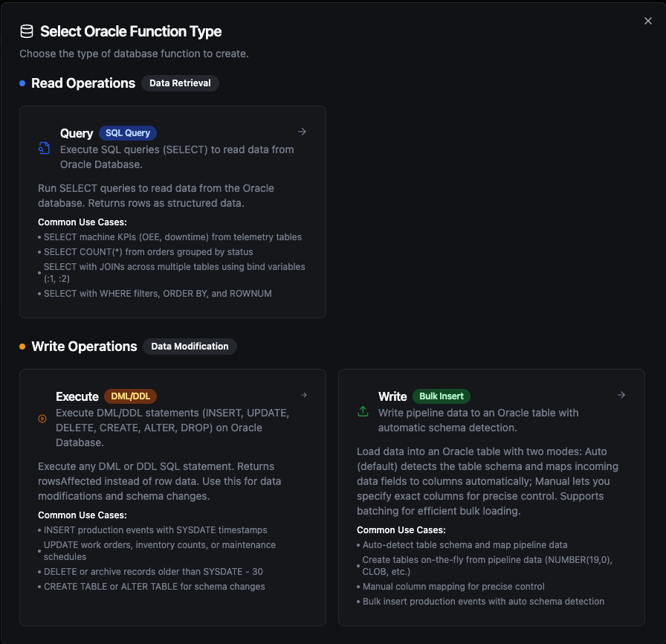Open the Query card using its arrow
The height and width of the screenshot is (644, 666).
302,132
